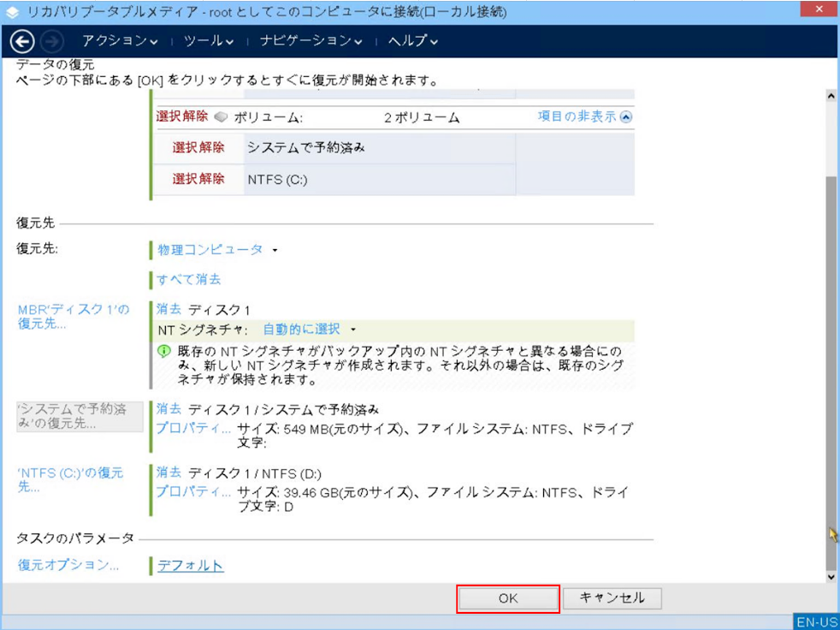Click scrollbar up arrow
This screenshot has width=840, height=630.
tap(830, 96)
